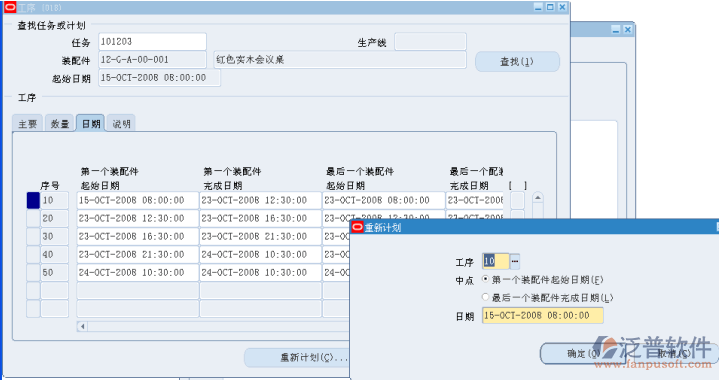Select 最后一个装配件完成日期 radio option
Image resolution: width=722 pixels, height=380 pixels.
point(485,298)
